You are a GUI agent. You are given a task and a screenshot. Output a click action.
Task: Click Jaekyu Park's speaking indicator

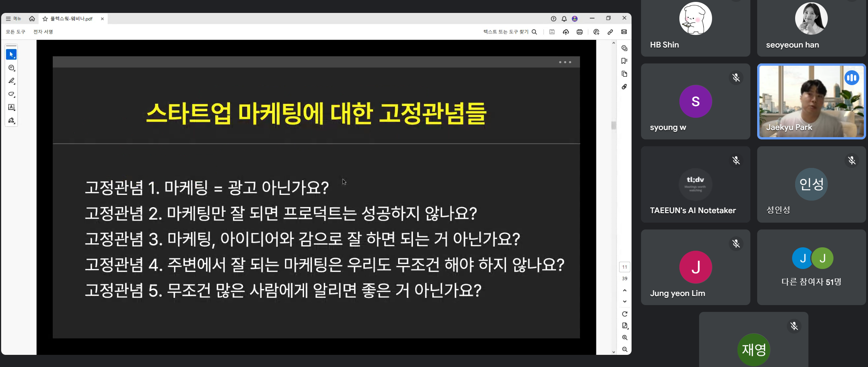pyautogui.click(x=852, y=78)
